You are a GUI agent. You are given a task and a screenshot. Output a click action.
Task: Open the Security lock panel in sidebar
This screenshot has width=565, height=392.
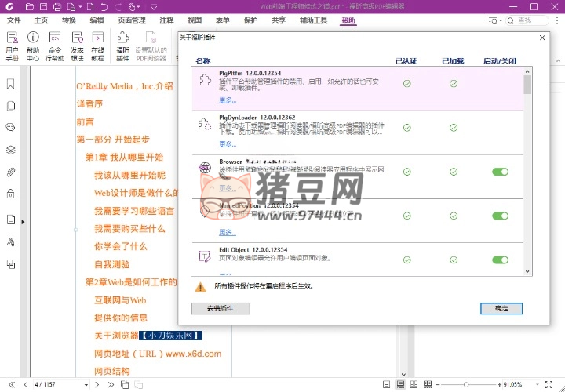coord(11,194)
